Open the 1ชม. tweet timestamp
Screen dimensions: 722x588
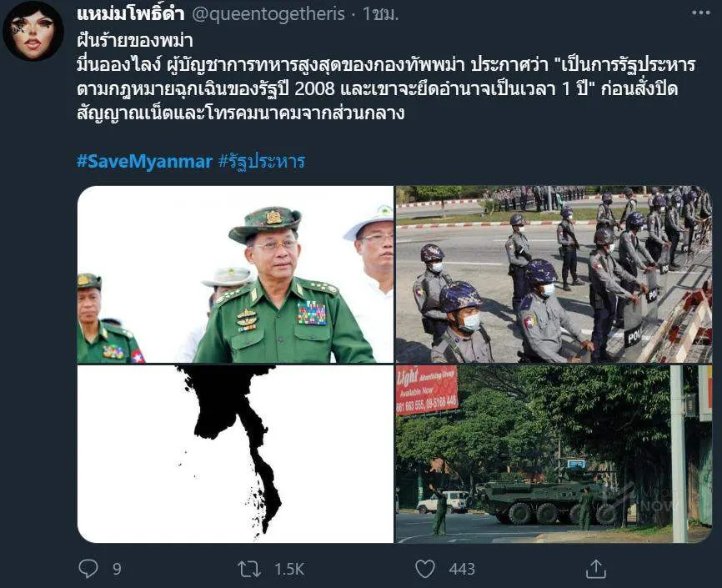[380, 14]
